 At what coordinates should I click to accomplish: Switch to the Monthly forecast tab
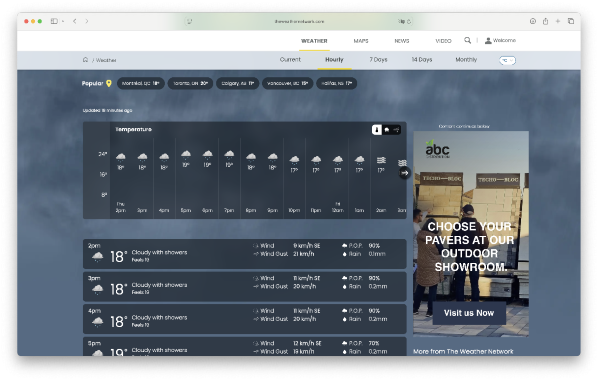[466, 60]
